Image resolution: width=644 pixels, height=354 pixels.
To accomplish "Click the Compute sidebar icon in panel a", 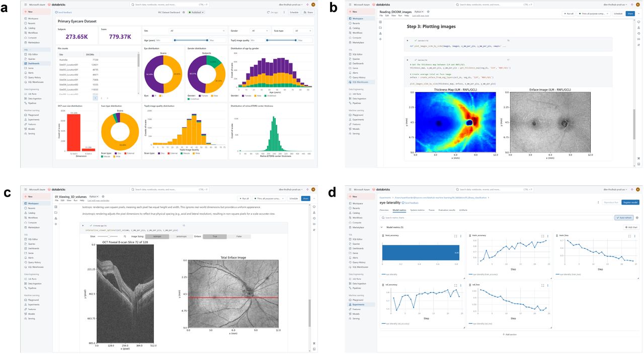I will [x=26, y=38].
